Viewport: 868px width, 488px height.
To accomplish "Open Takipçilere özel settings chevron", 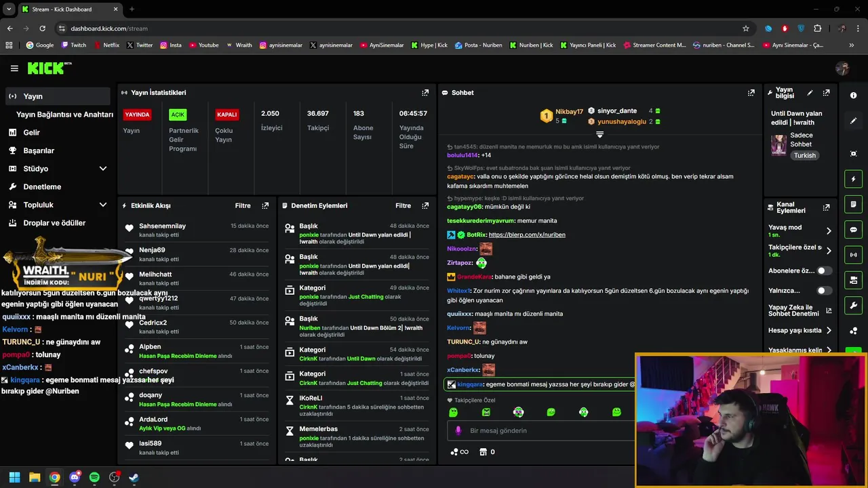I will [x=829, y=251].
